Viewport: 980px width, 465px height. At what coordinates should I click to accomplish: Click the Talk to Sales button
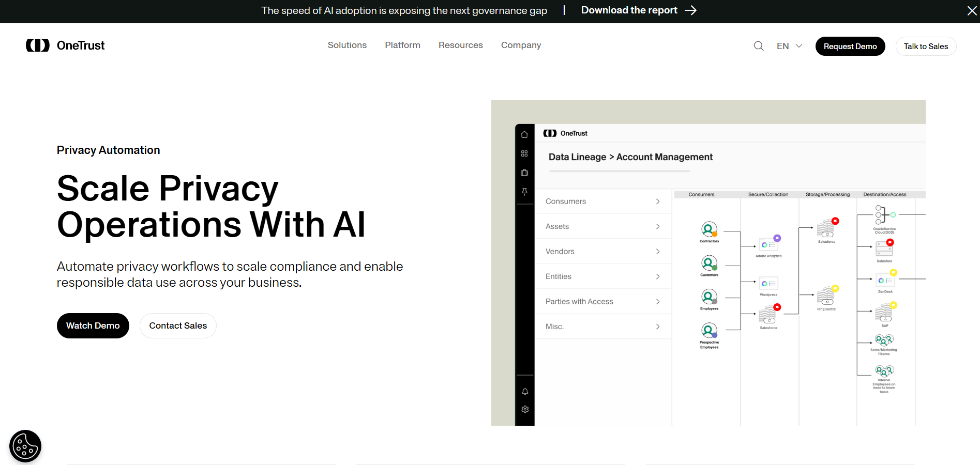[x=926, y=47]
